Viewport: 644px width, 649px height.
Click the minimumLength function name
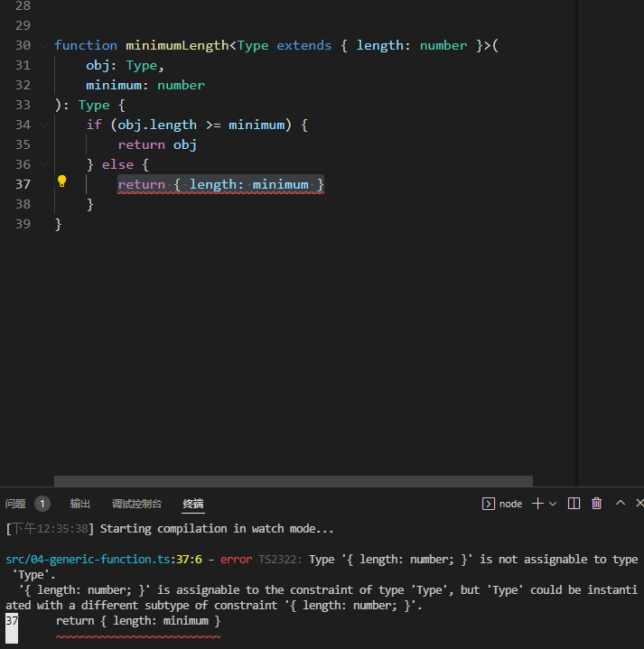pos(177,45)
